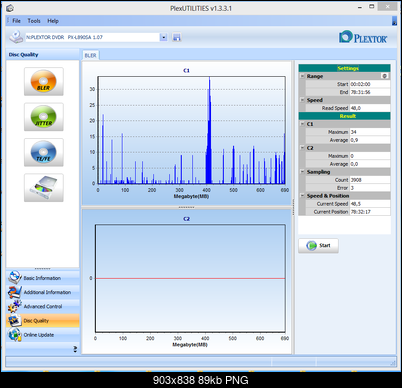This screenshot has height=388, width=402.
Task: Collapse the Speed & Position group
Action: pos(302,196)
